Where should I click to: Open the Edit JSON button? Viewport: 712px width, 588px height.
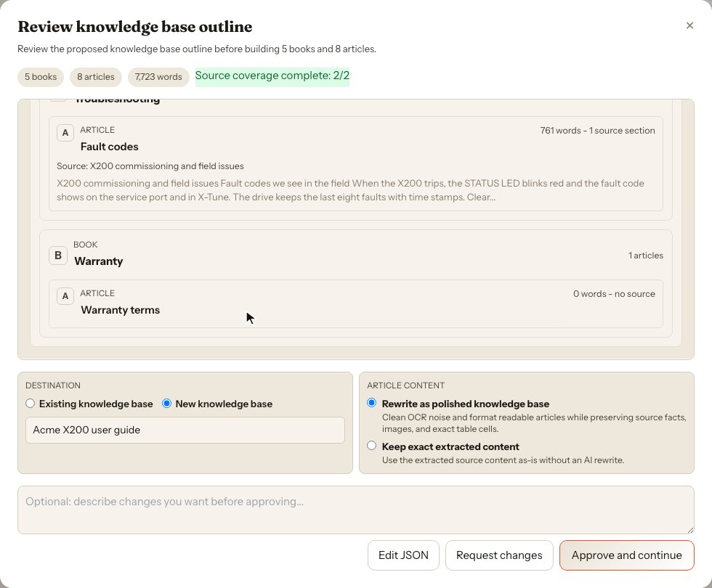point(403,555)
